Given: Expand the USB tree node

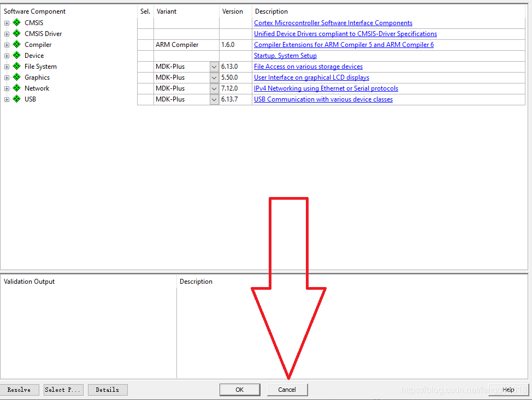Looking at the screenshot, I should tap(7, 99).
